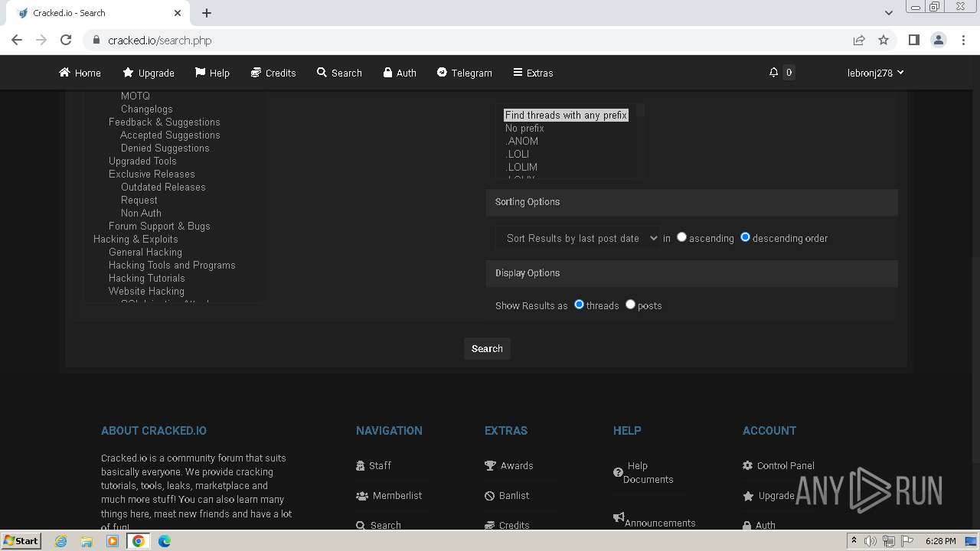Open Auth in the top nav bar

click(x=400, y=73)
